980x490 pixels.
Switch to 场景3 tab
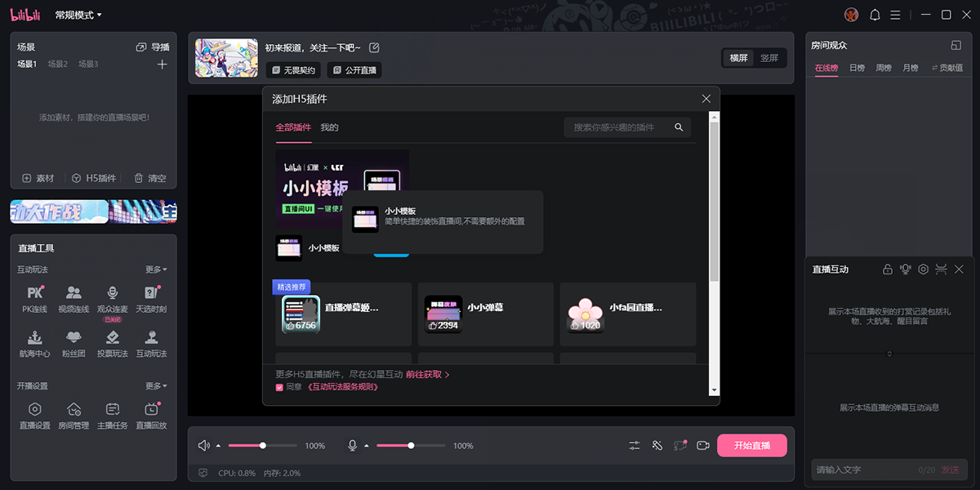pos(88,64)
